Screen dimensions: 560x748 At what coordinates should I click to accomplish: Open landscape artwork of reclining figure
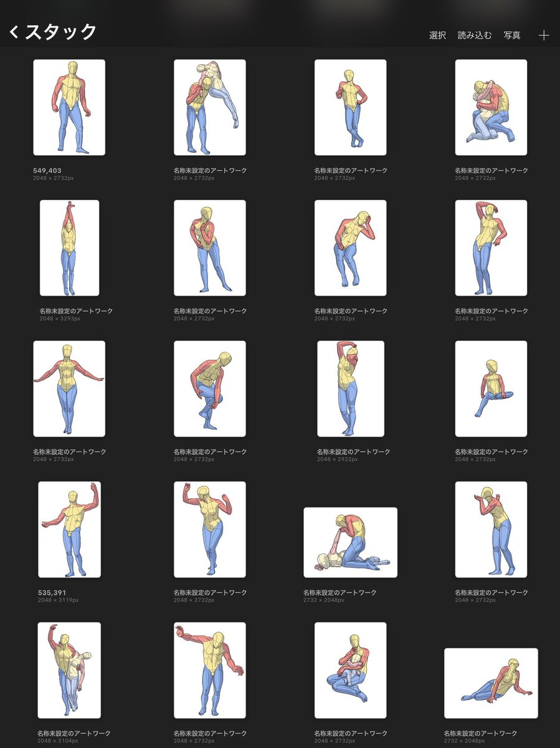tap(491, 683)
